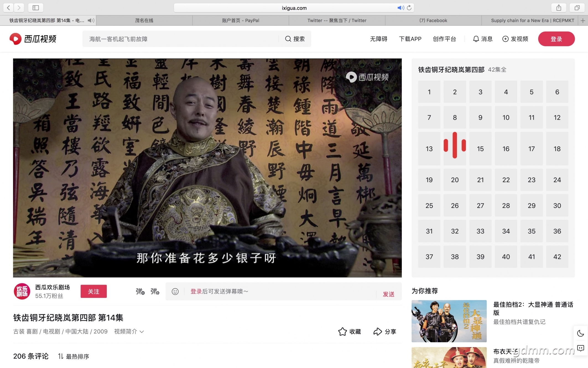Select episode 37
Image resolution: width=588 pixels, height=368 pixels.
tap(429, 257)
